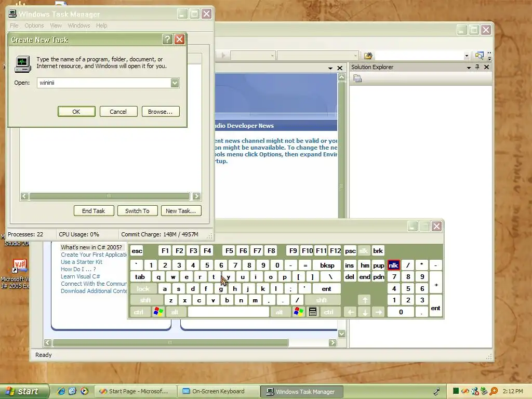Click the Show Desktop quick launch icon
This screenshot has width=532, height=399.
(x=73, y=391)
